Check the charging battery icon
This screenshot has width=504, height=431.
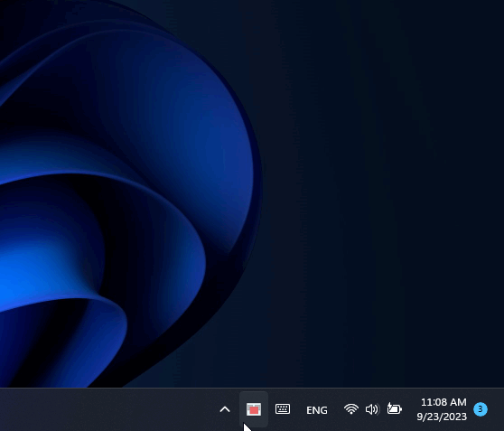pyautogui.click(x=394, y=408)
